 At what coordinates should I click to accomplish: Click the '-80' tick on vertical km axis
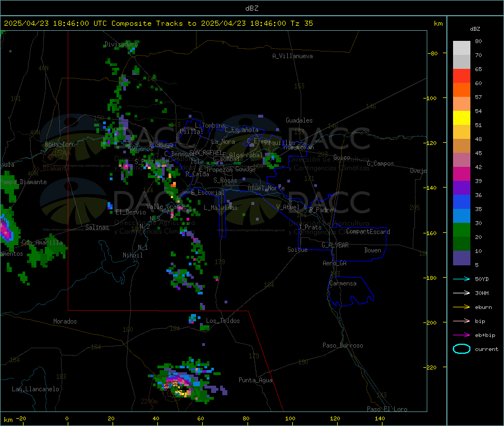(x=432, y=53)
